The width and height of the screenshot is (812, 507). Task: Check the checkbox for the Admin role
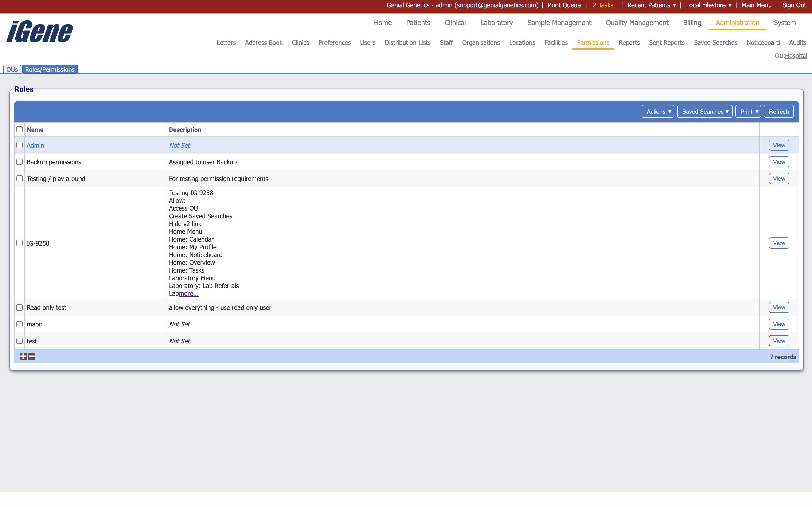[x=20, y=145]
